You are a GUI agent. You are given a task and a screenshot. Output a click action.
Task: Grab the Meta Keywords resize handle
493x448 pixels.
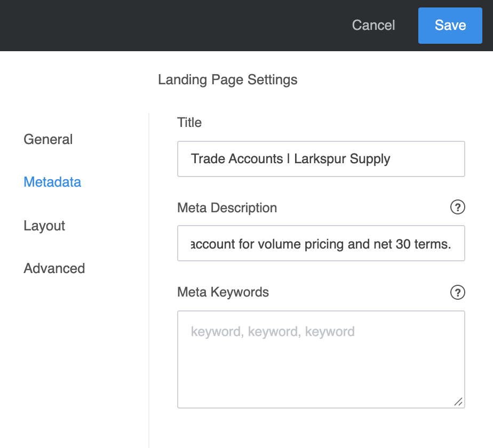pos(458,402)
